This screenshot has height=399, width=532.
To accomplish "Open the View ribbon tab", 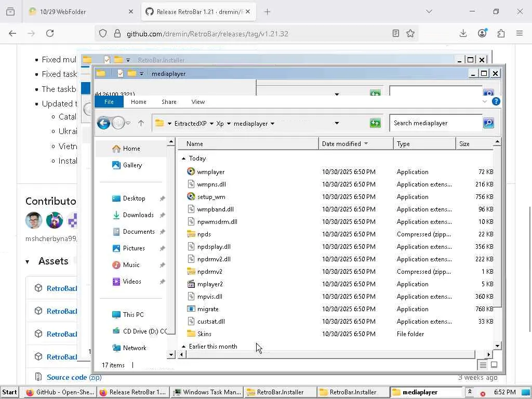I will (198, 102).
